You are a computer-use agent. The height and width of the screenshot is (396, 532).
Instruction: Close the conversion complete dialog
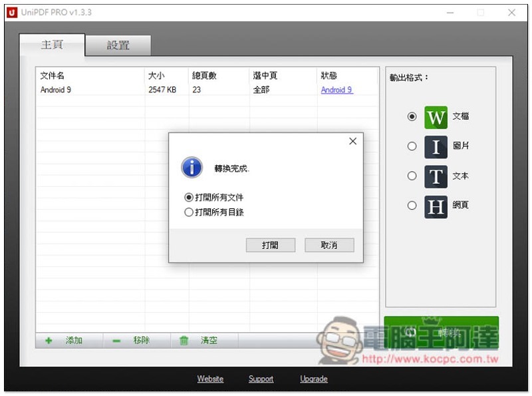pos(353,141)
